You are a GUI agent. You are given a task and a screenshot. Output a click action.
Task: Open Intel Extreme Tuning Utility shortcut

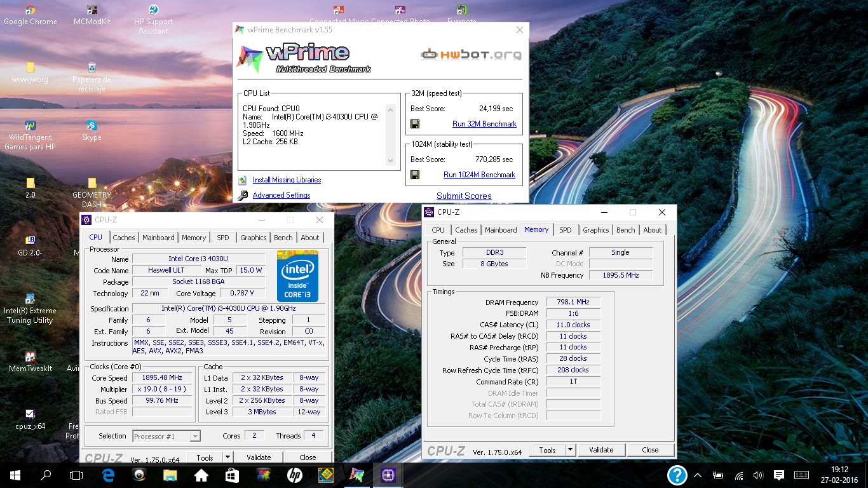click(30, 309)
